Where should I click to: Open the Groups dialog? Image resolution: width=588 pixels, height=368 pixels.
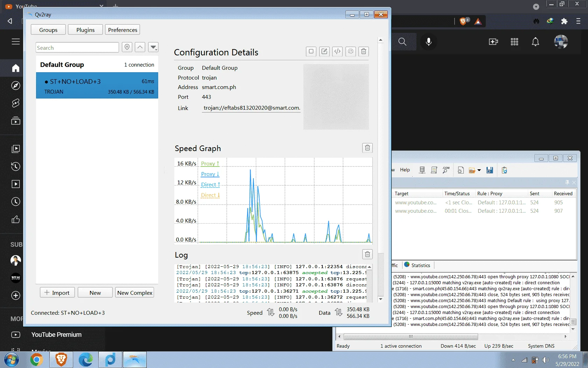coord(48,30)
